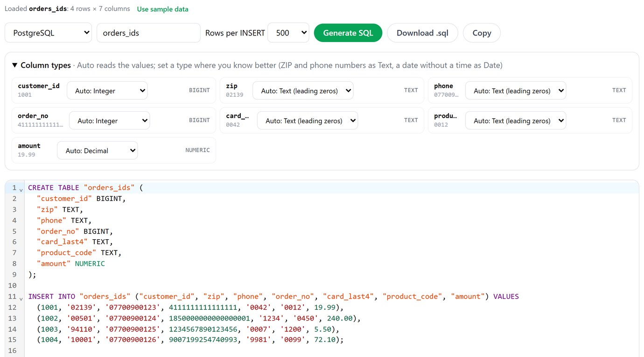Image resolution: width=644 pixels, height=357 pixels.
Task: Click the "product_code" TEXT code line
Action: [79, 253]
